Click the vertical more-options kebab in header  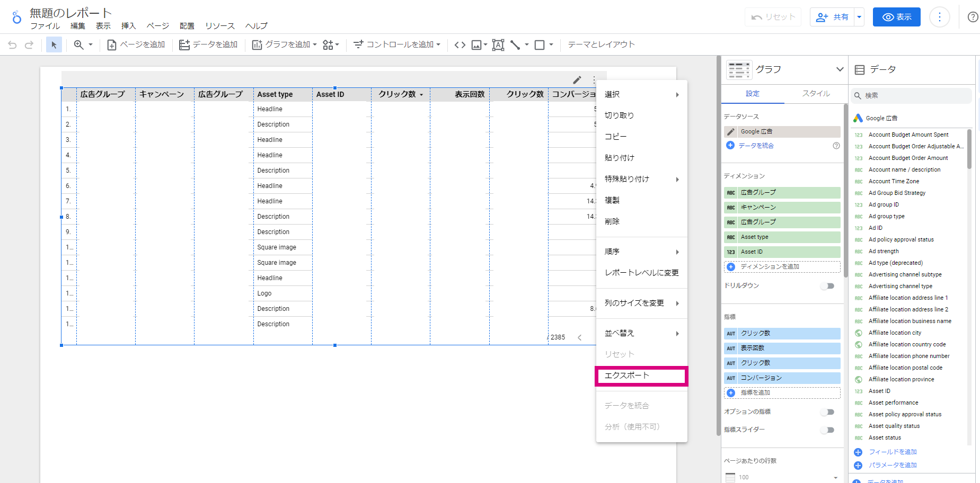tap(940, 17)
